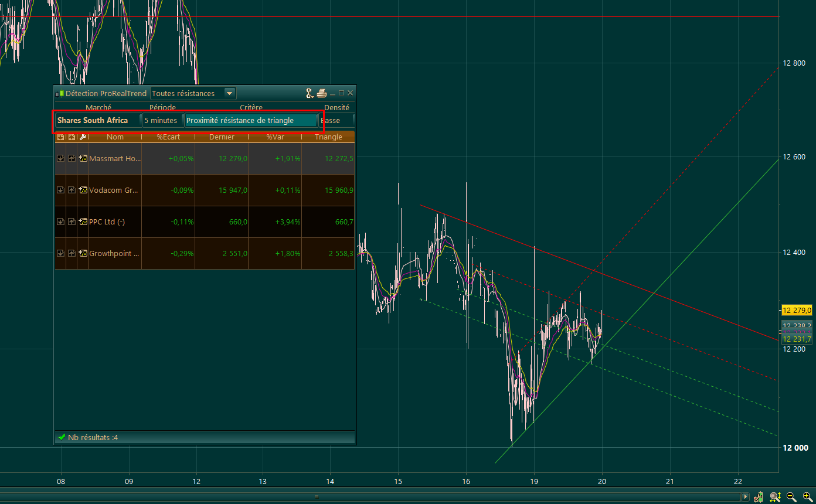Select the PPC Ltd (-) result name
The height and width of the screenshot is (504, 816).
(x=107, y=222)
